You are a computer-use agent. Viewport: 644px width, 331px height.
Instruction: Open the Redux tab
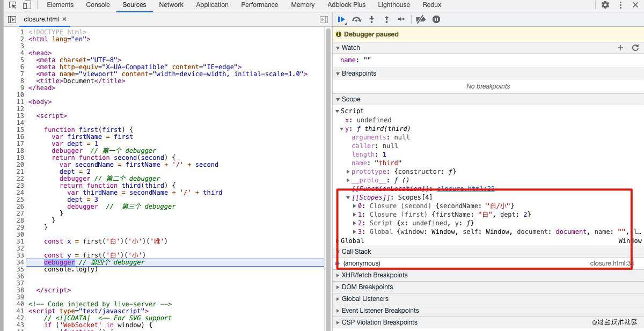click(432, 5)
